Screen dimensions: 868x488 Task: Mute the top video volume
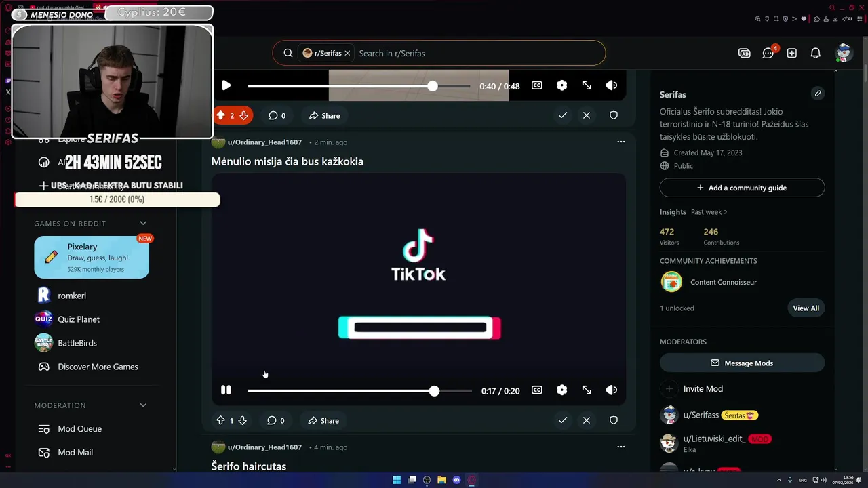point(611,85)
